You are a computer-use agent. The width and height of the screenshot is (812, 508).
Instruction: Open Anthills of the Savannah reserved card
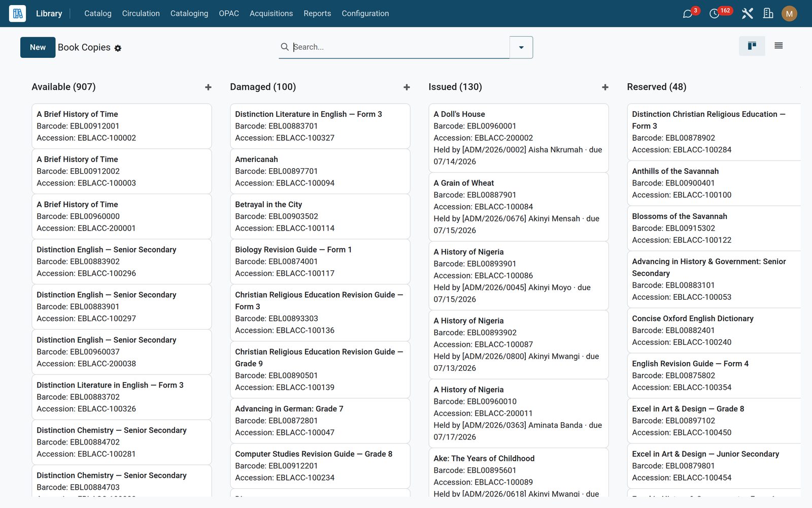pos(715,183)
